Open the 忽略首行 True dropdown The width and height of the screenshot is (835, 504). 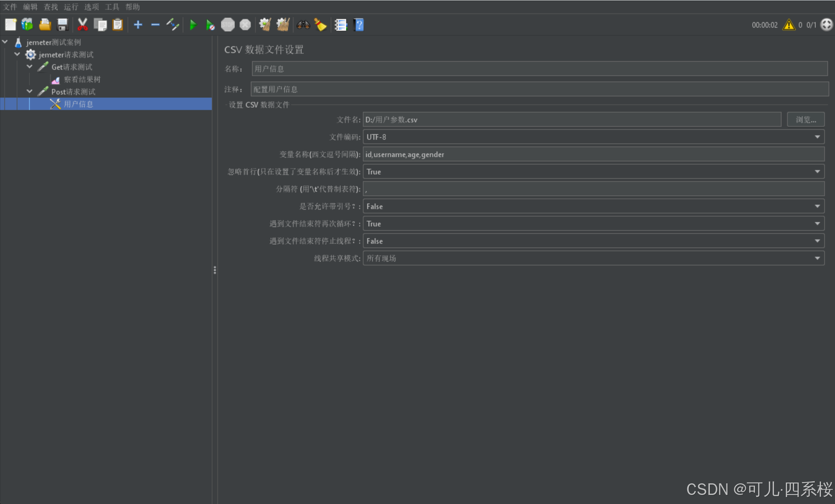593,172
